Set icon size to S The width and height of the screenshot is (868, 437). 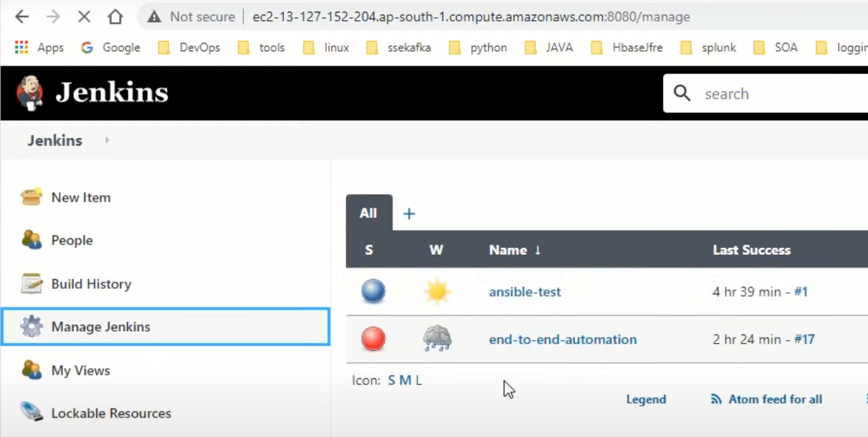[x=392, y=380]
